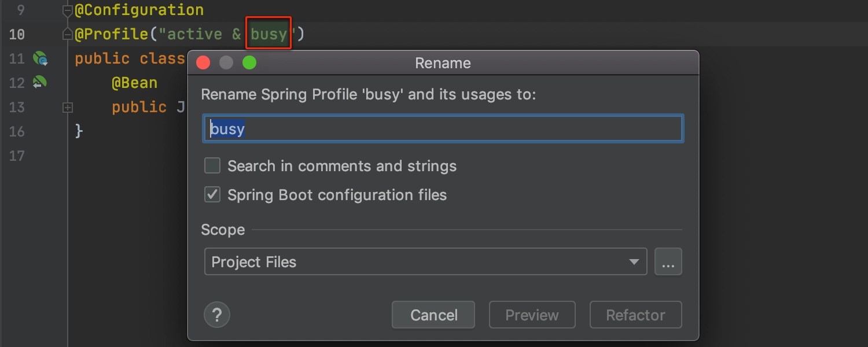The width and height of the screenshot is (868, 347).
Task: Expand the folded method using the plus icon
Action: pyautogui.click(x=68, y=107)
